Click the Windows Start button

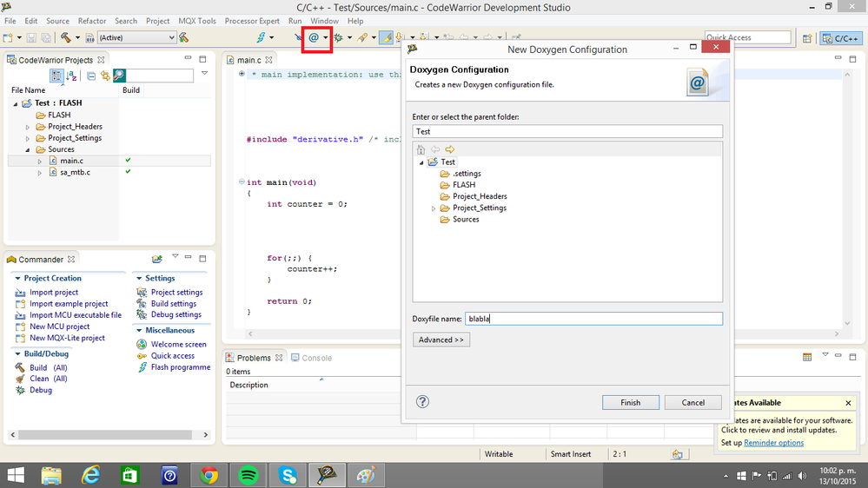pos(16,475)
